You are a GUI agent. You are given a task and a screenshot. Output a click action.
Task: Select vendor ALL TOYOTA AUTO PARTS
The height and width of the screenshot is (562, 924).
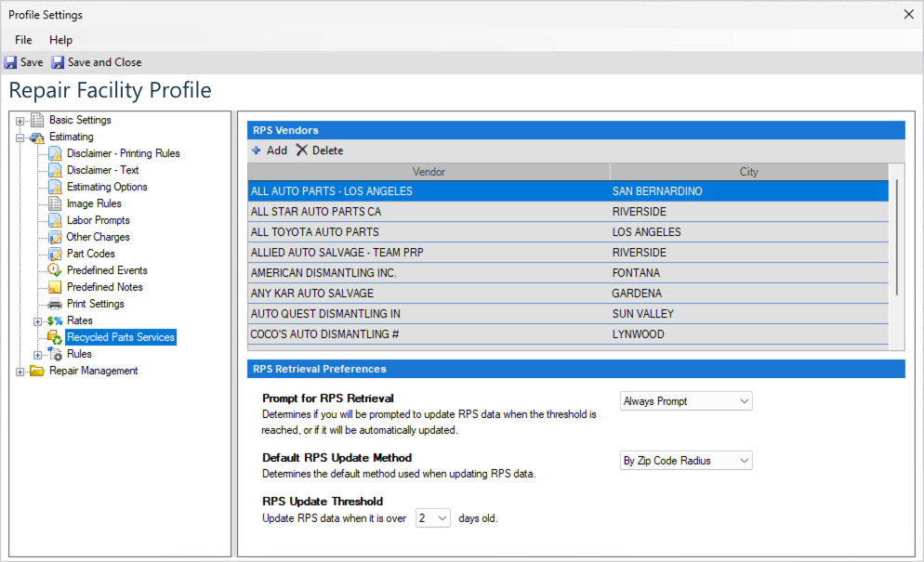click(568, 232)
